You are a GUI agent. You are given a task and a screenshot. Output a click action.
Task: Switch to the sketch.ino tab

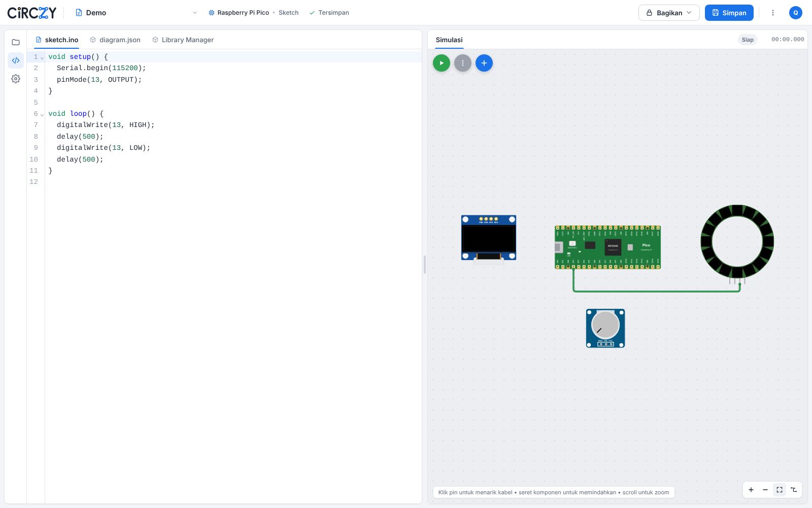click(56, 40)
